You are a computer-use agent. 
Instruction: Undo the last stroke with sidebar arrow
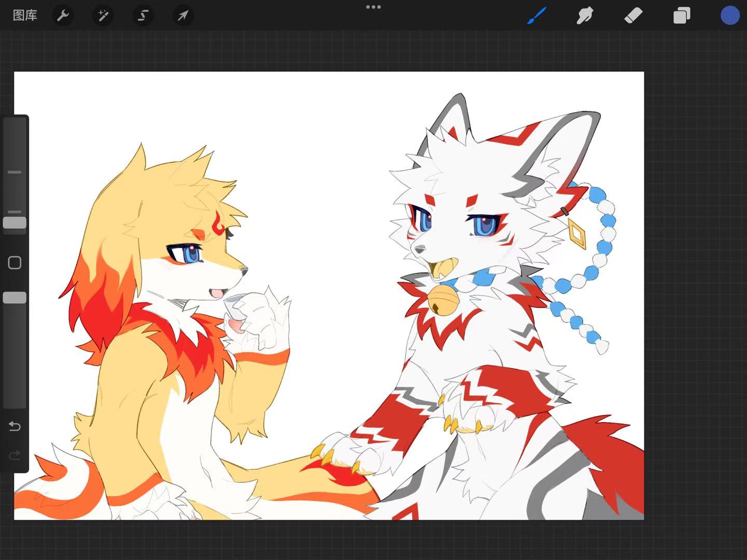(x=15, y=426)
